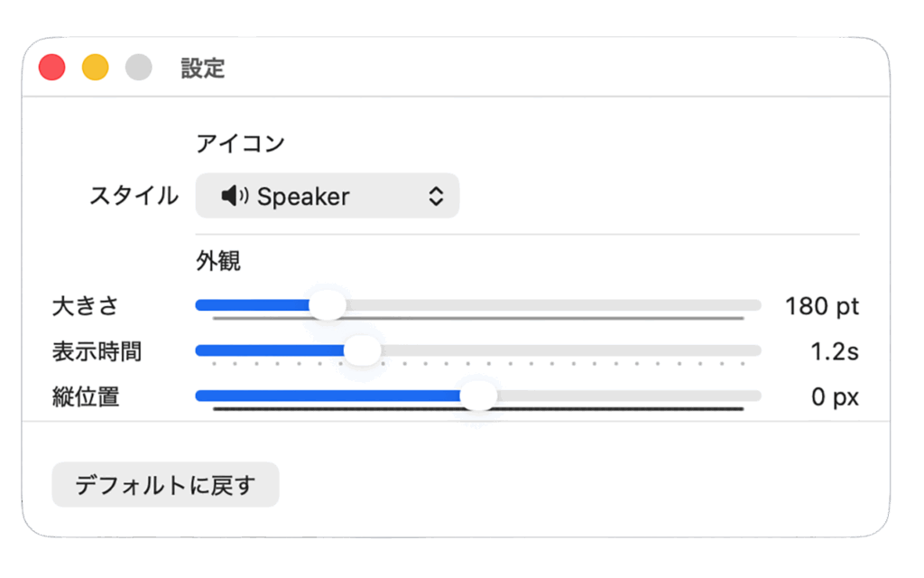Click the デフォルトに戻す button
Viewport: 924px width, 578px height.
[165, 485]
